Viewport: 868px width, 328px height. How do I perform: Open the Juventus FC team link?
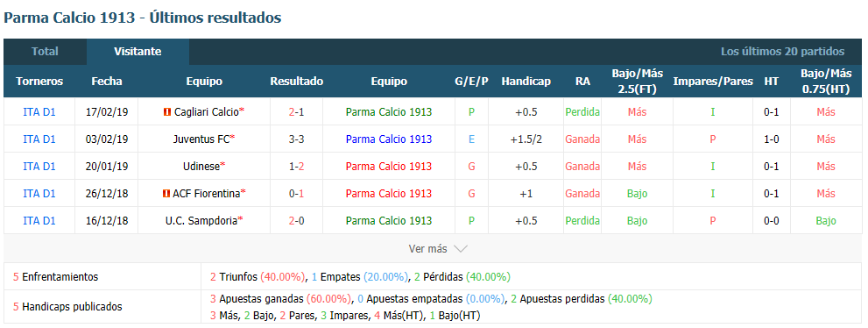[201, 139]
